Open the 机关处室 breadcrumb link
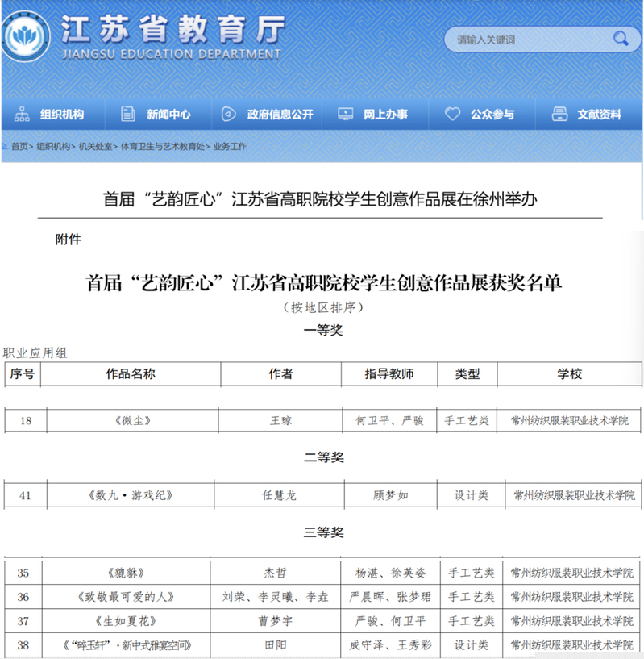The height and width of the screenshot is (659, 644). tap(96, 147)
